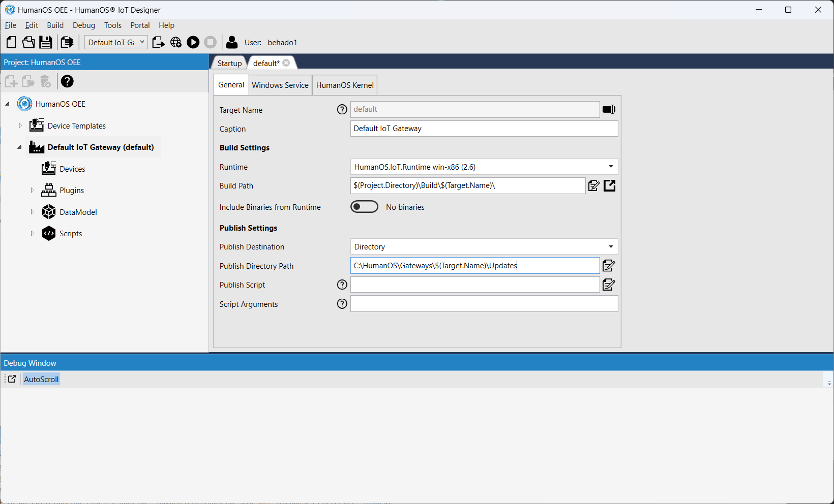Click the Scripts code icon
This screenshot has height=504, width=834.
pyautogui.click(x=49, y=233)
